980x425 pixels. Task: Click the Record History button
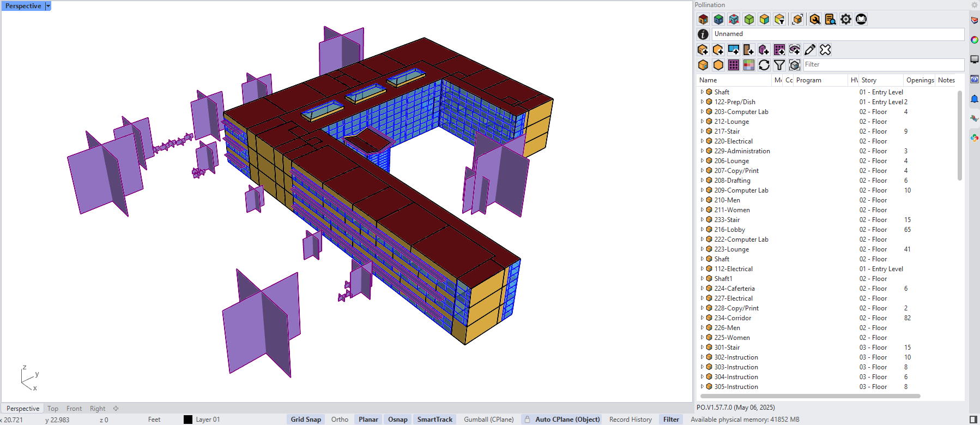tap(630, 420)
